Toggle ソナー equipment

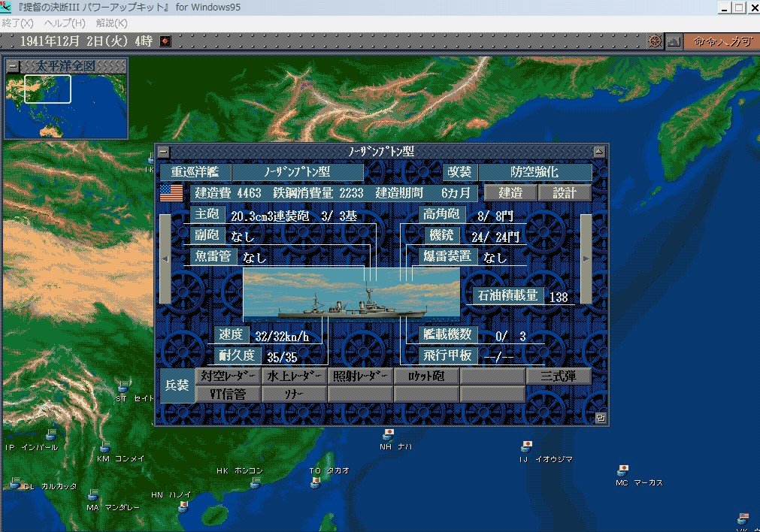pos(294,394)
